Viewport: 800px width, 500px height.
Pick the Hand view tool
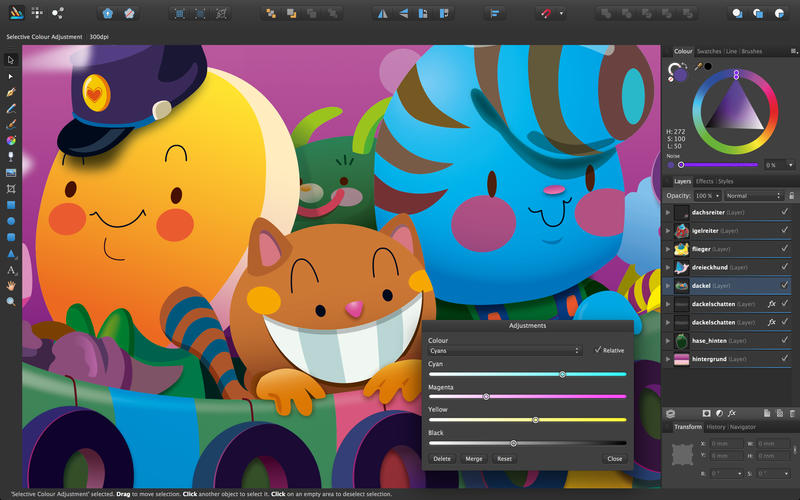[x=11, y=285]
